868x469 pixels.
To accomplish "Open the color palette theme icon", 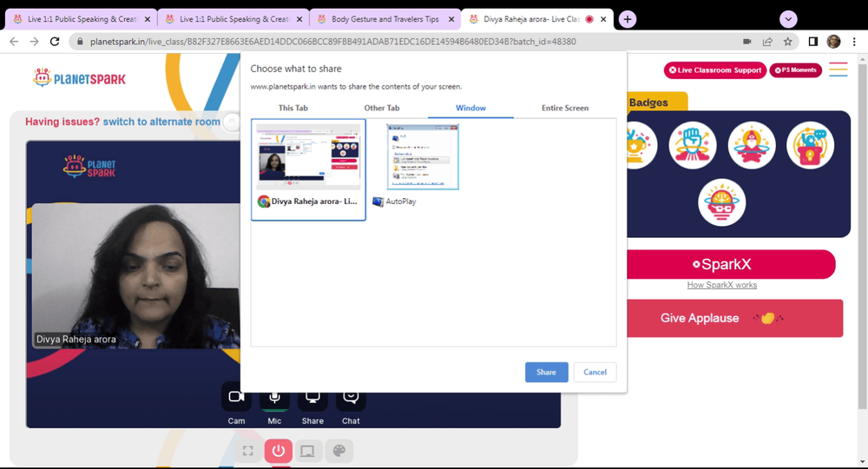I will point(339,451).
